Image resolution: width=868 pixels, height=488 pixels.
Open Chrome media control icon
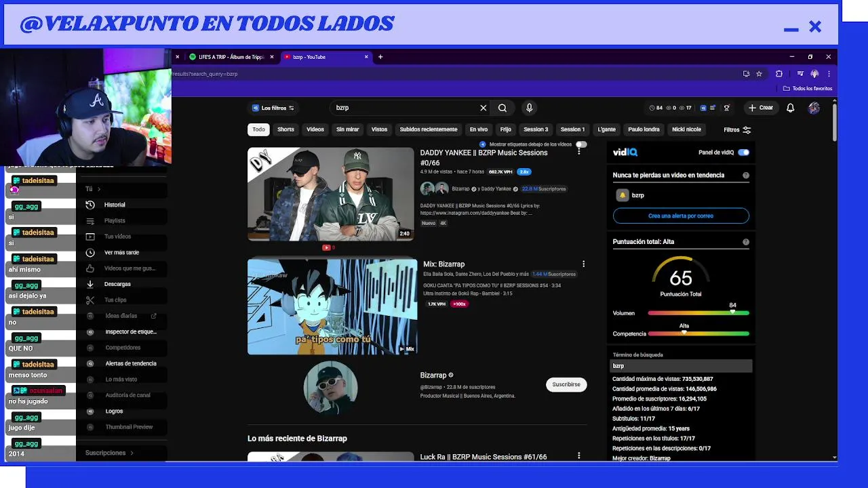click(x=800, y=74)
